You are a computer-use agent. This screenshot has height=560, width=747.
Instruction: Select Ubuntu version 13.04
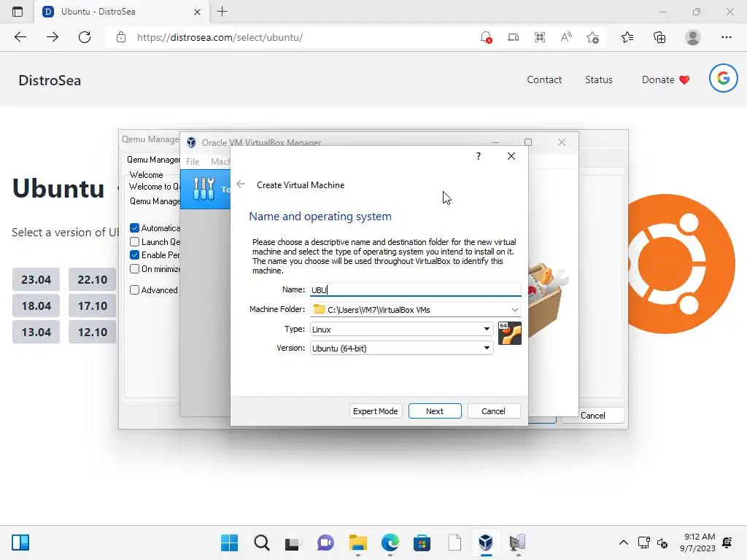pyautogui.click(x=36, y=332)
